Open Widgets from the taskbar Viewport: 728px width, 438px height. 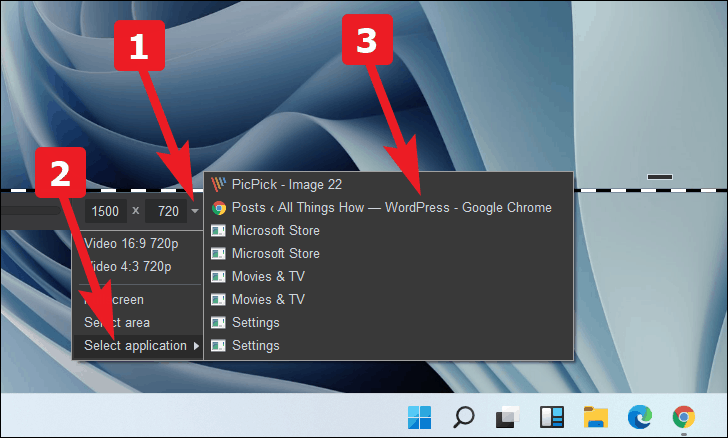[x=552, y=417]
